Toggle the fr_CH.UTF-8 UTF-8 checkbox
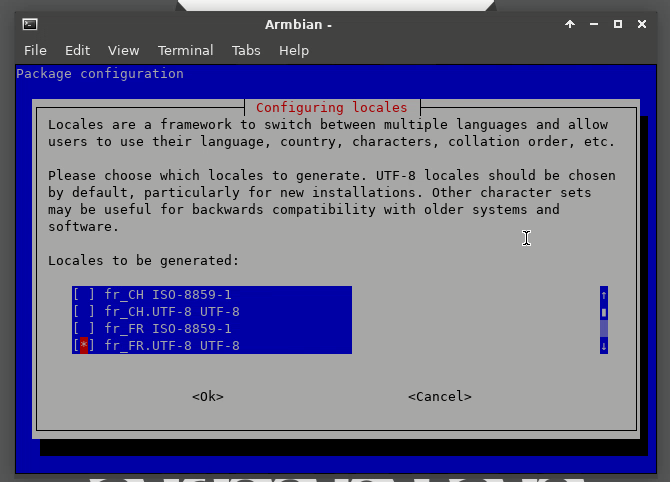Viewport: 670px width, 482px height. click(84, 312)
